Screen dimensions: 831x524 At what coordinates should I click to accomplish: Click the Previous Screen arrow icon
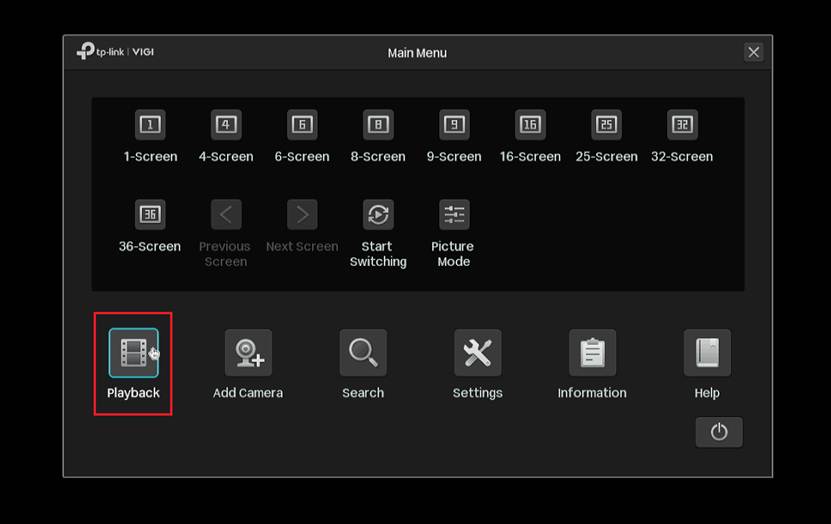tap(226, 215)
